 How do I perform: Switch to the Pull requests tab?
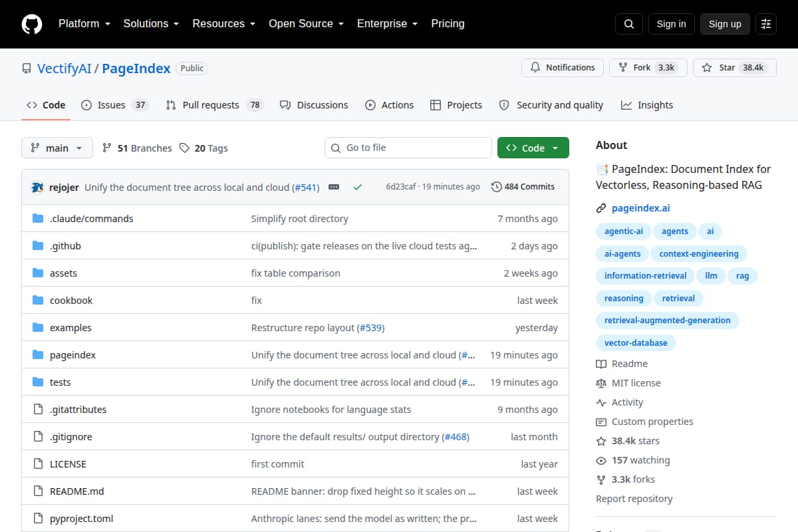click(214, 105)
